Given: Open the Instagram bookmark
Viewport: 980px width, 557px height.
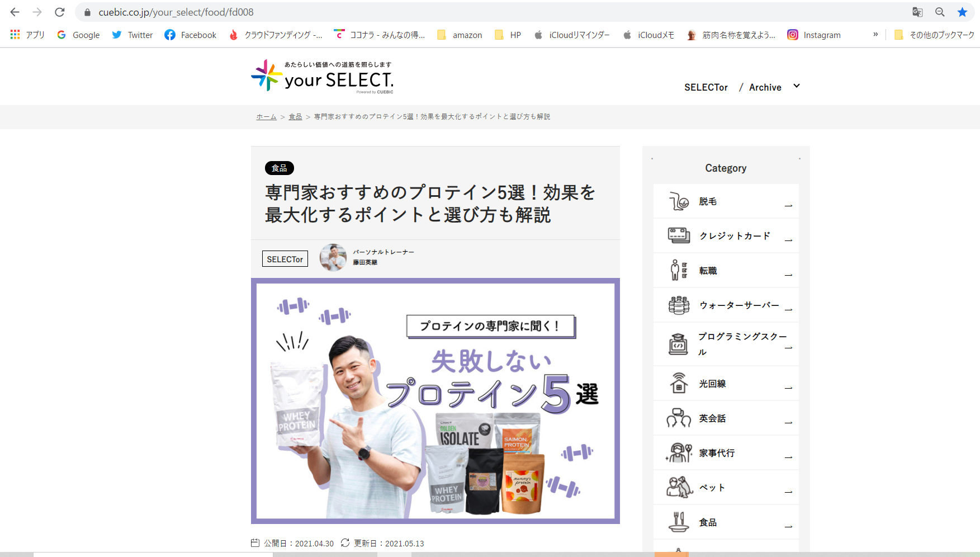Looking at the screenshot, I should [814, 35].
